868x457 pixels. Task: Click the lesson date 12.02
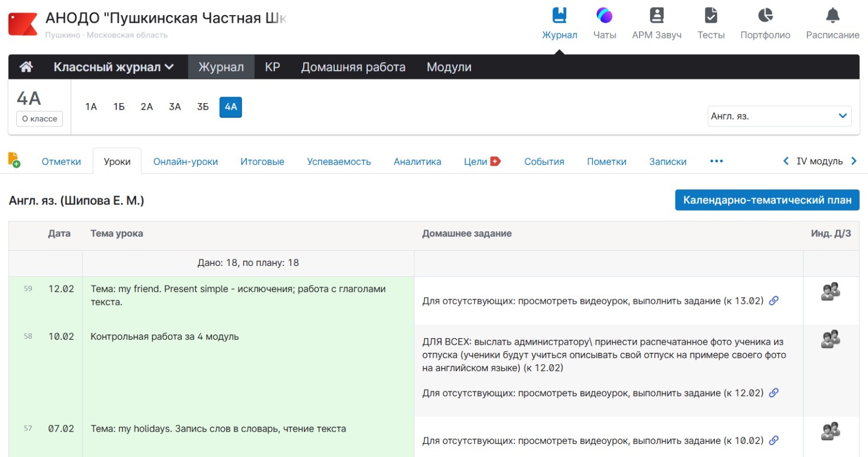pyautogui.click(x=61, y=289)
